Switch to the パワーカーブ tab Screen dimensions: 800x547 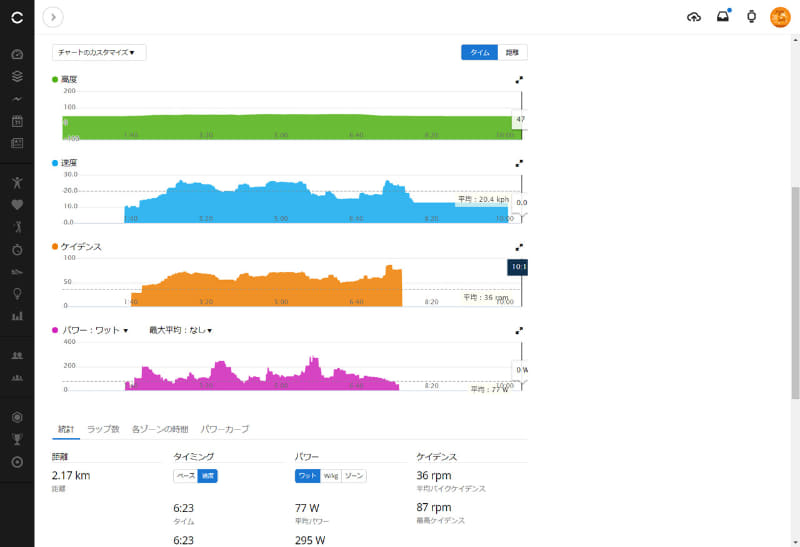pyautogui.click(x=224, y=429)
